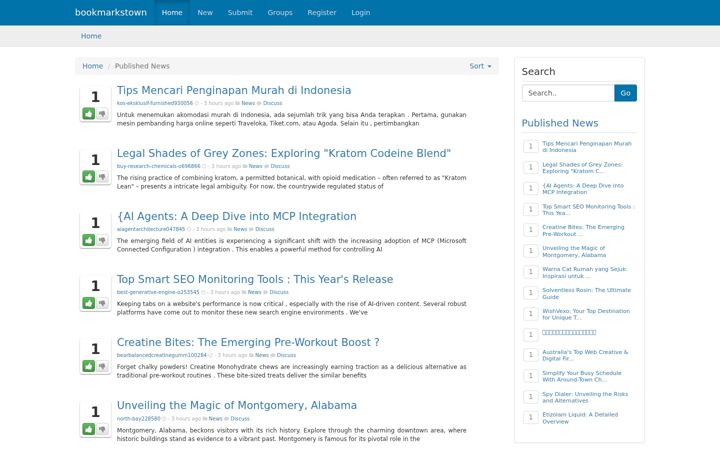Open sidebar link 'Australia's Top Web Creative'
This screenshot has width=720, height=450.
[x=585, y=355]
